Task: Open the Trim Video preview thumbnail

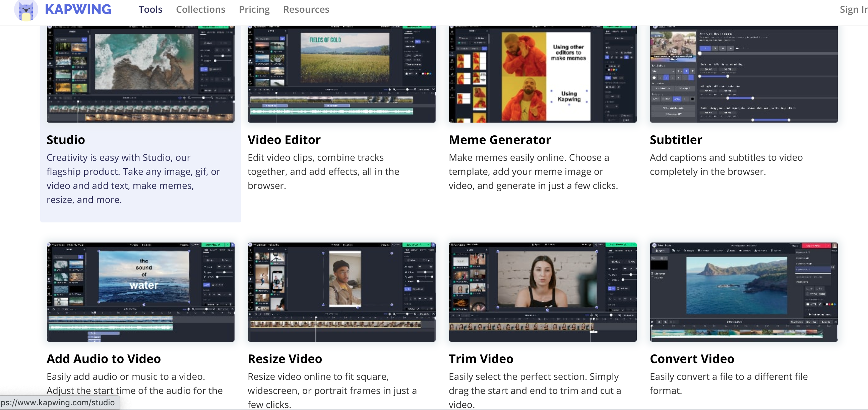Action: click(543, 292)
